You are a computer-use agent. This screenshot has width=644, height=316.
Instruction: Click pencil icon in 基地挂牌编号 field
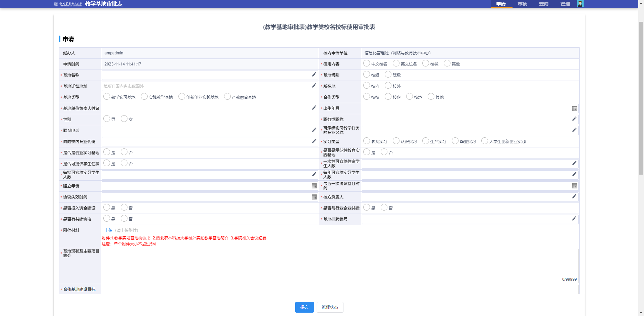(x=574, y=219)
